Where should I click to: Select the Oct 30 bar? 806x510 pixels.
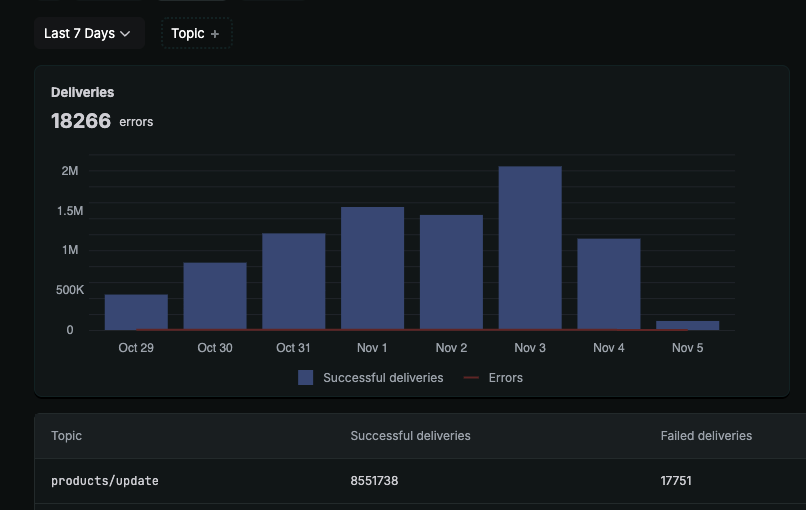click(215, 296)
